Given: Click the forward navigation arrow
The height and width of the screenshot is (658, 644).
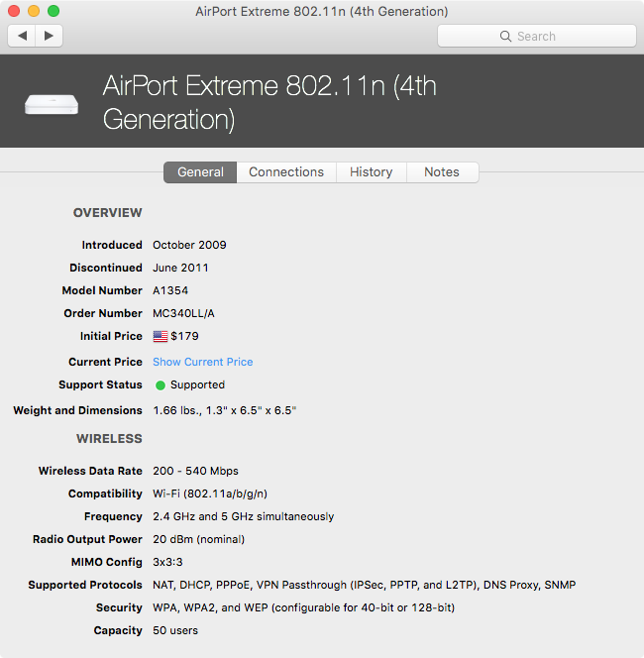Looking at the screenshot, I should [x=49, y=36].
